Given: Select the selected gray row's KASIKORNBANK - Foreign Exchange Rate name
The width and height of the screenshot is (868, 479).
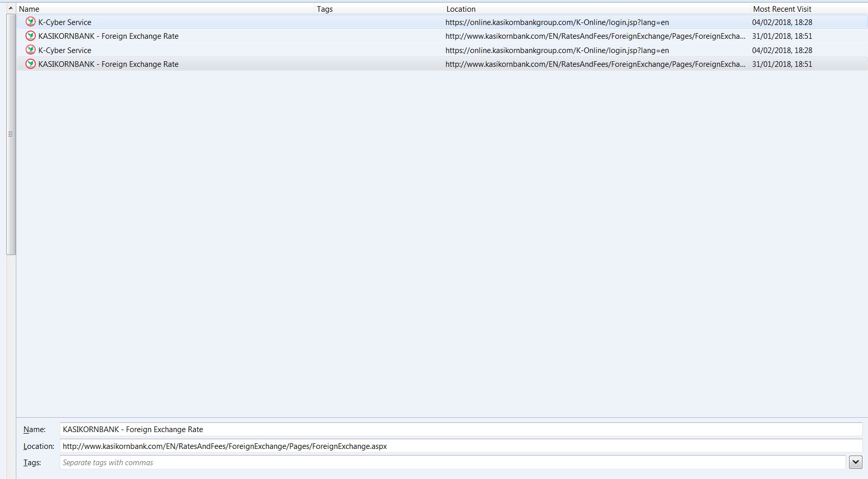Looking at the screenshot, I should click(x=108, y=64).
